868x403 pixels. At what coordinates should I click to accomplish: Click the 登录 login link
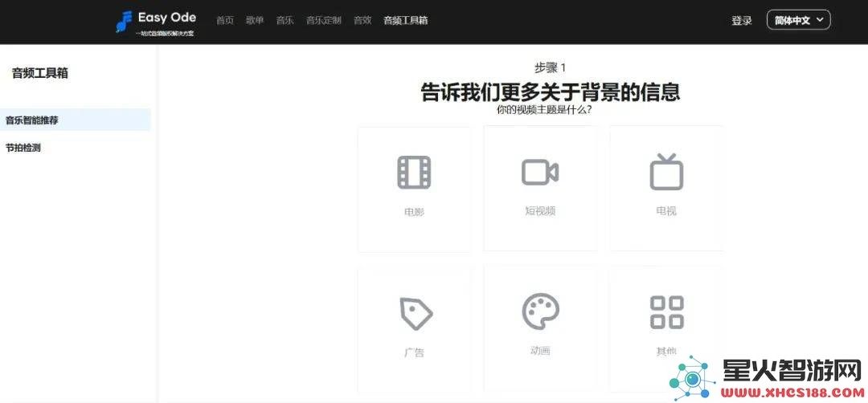tap(742, 21)
